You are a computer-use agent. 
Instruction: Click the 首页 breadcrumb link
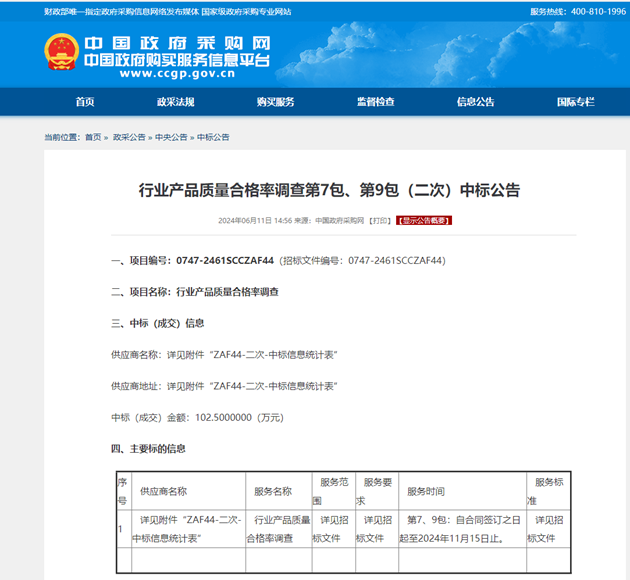tap(93, 137)
